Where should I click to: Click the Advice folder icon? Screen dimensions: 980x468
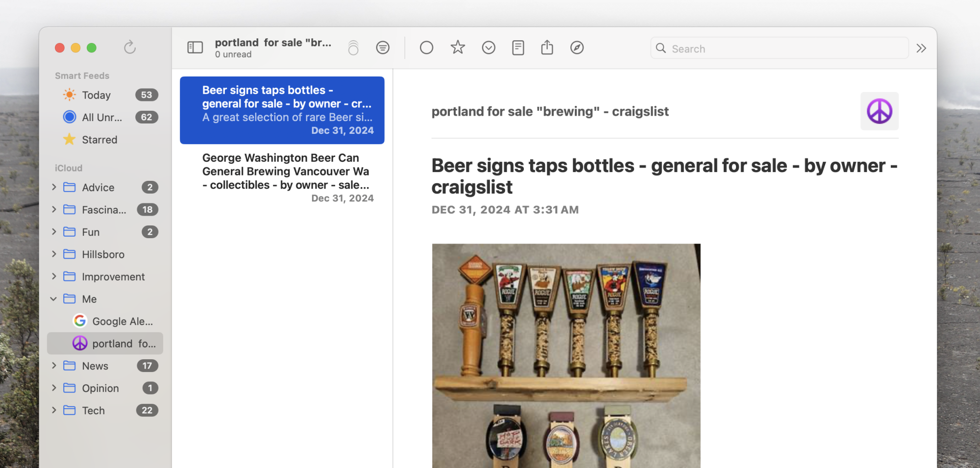click(70, 187)
